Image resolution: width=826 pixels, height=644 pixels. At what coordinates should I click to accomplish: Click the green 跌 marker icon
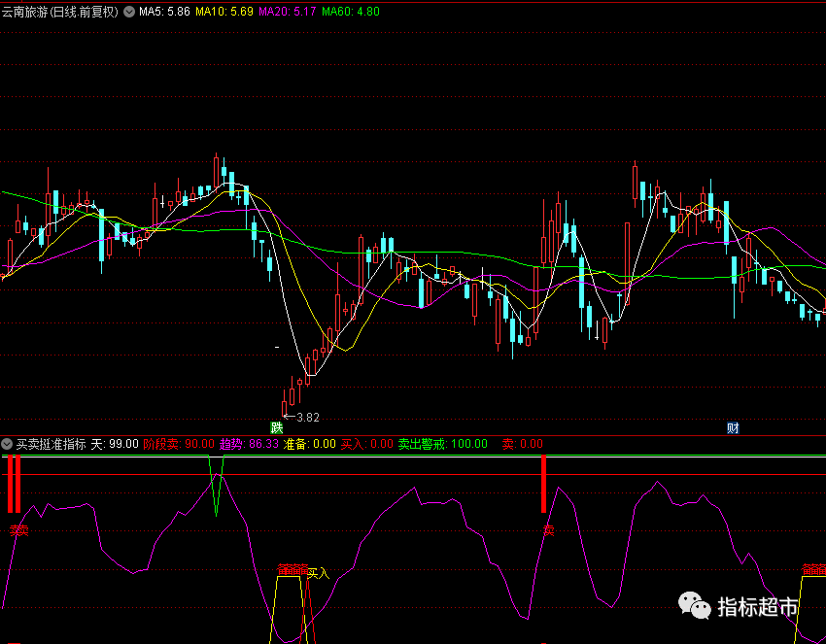(277, 427)
